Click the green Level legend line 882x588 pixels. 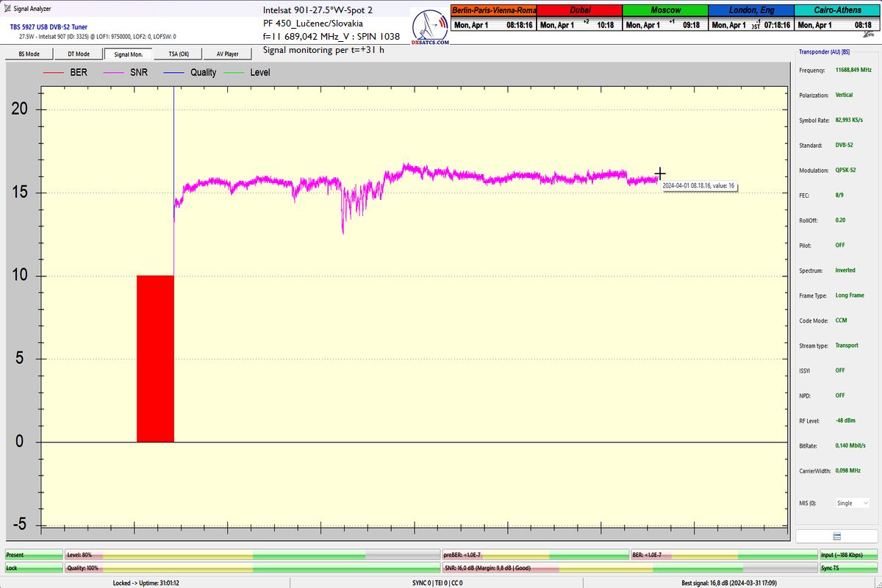click(x=234, y=73)
